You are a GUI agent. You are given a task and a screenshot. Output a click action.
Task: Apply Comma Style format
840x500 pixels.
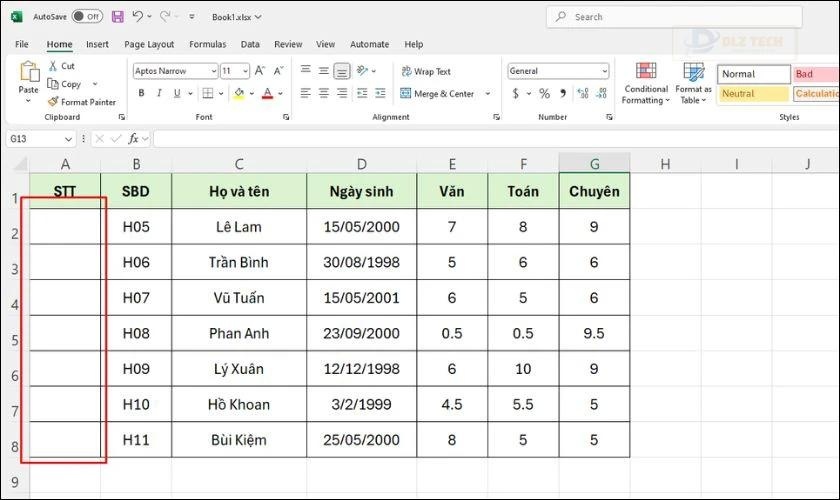pos(563,94)
